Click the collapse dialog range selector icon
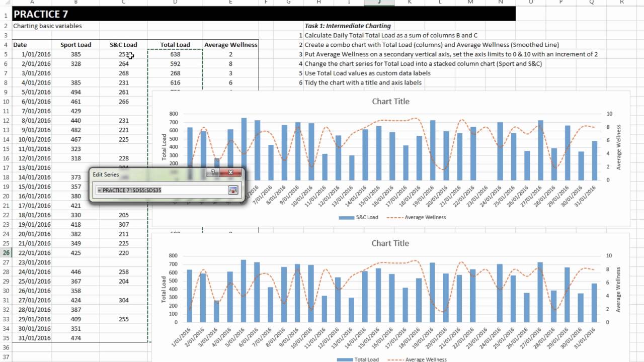 232,190
